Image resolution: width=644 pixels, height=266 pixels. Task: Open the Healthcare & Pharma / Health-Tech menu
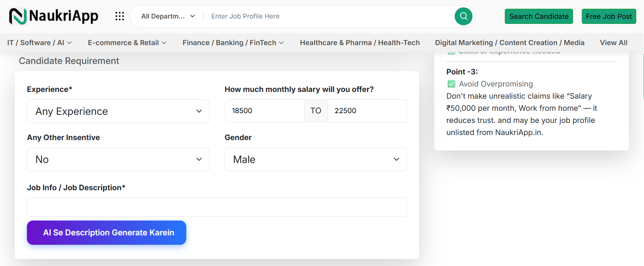359,43
